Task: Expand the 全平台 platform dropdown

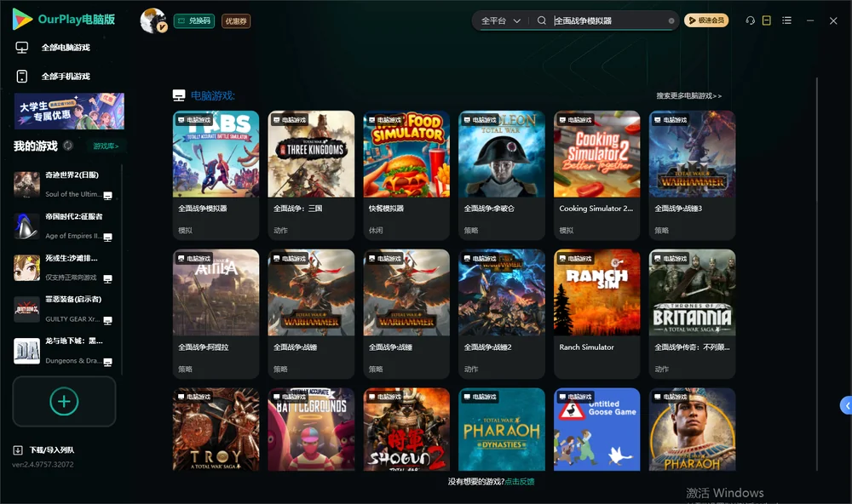Action: coord(500,20)
